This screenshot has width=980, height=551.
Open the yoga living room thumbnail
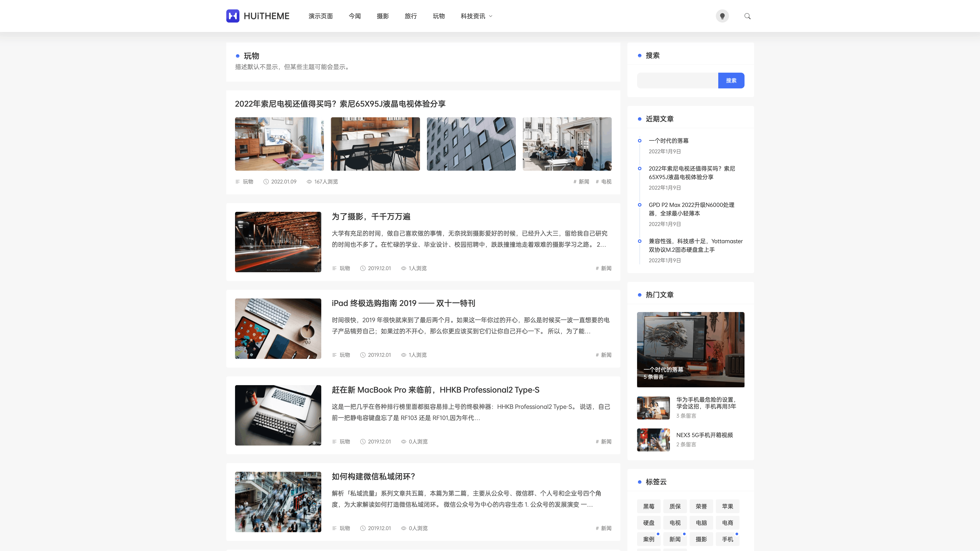[279, 144]
